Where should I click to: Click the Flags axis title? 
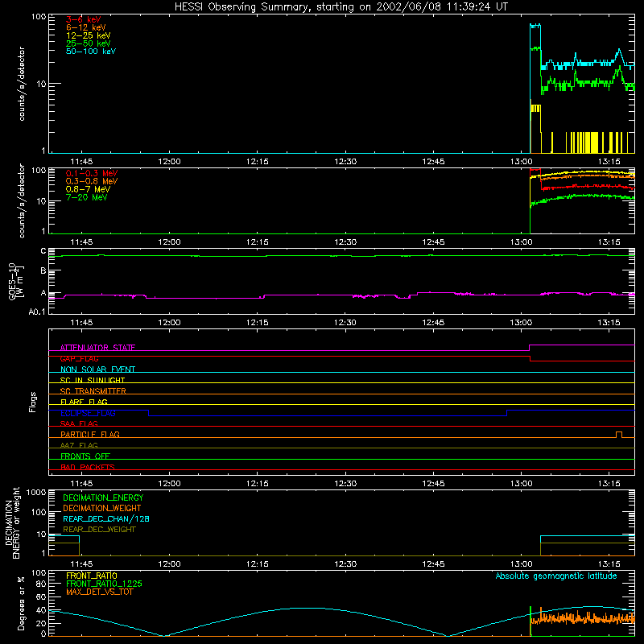[33, 402]
